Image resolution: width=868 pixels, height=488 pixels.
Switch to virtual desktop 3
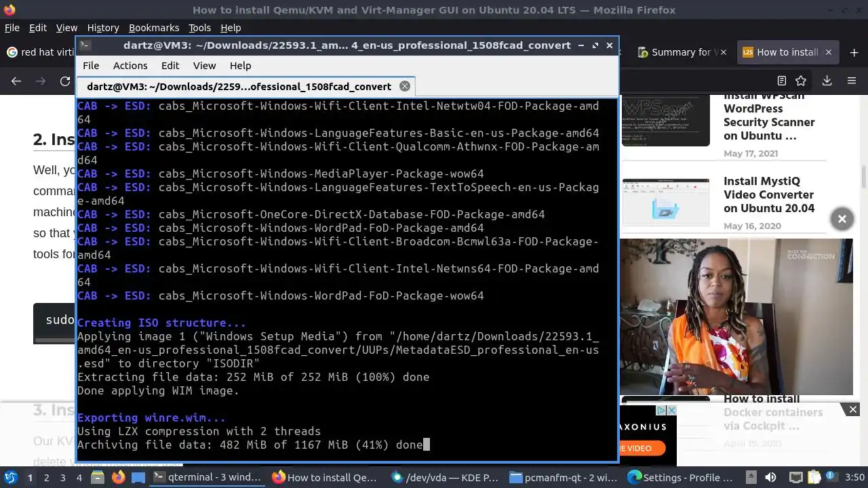[x=63, y=477]
